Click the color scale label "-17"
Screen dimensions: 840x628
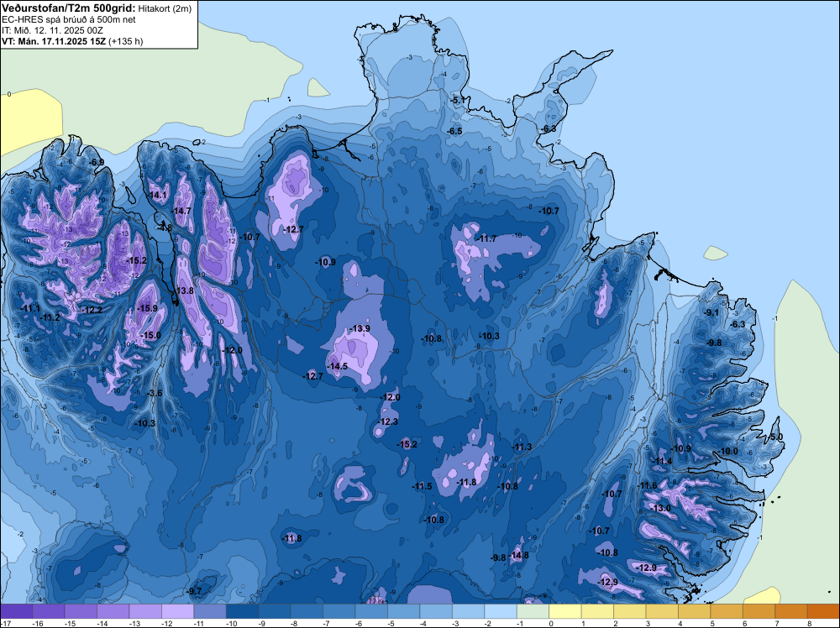click(5, 623)
